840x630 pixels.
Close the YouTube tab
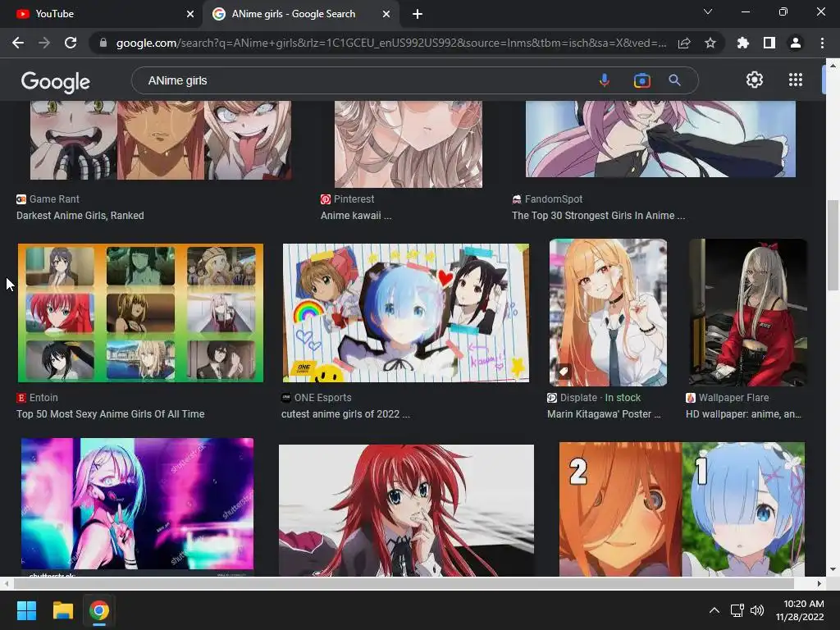[x=190, y=14]
